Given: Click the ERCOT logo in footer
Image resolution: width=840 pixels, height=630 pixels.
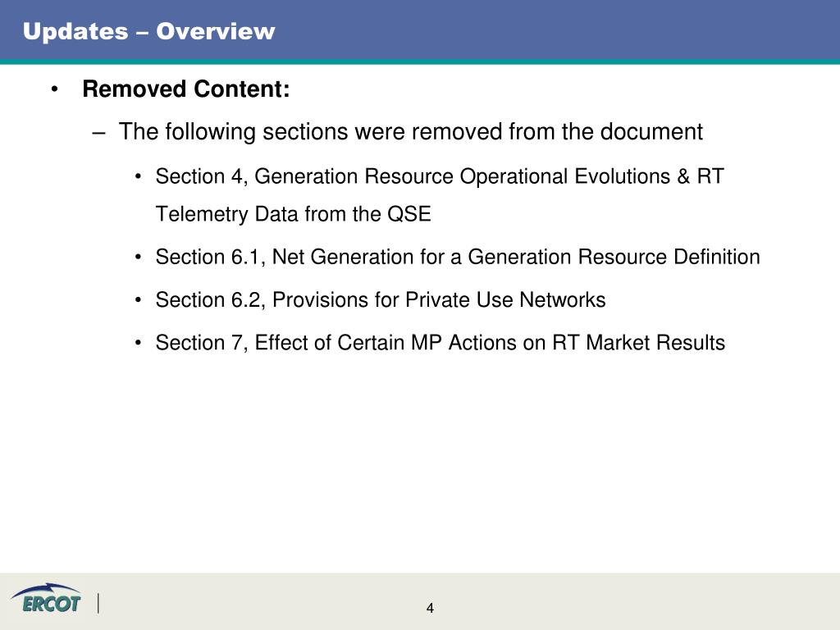Looking at the screenshot, I should click(46, 598).
